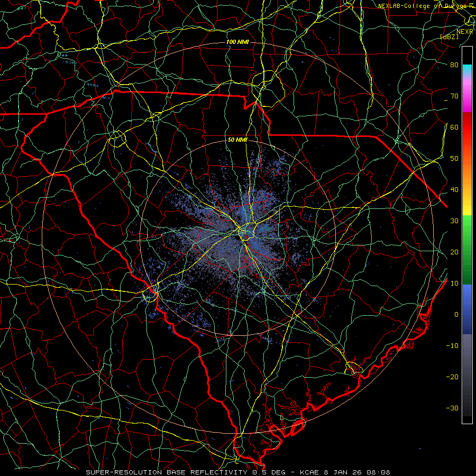
Task: Click the 10 value on dBZ scale
Action: (454, 283)
